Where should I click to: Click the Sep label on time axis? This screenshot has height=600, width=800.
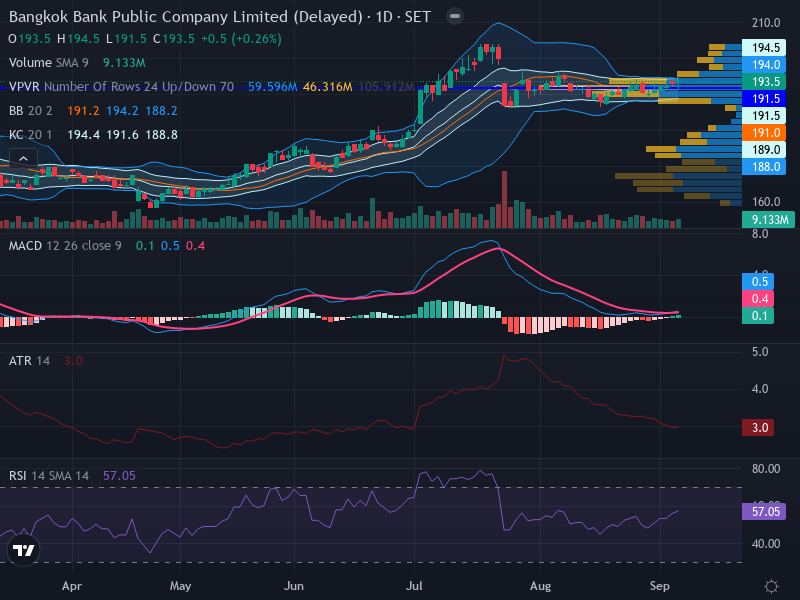659,586
